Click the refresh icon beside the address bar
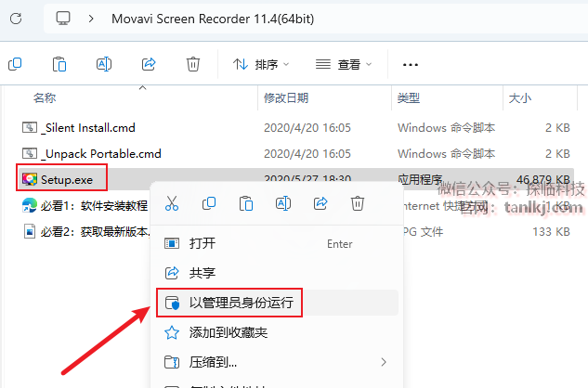 pyautogui.click(x=16, y=19)
